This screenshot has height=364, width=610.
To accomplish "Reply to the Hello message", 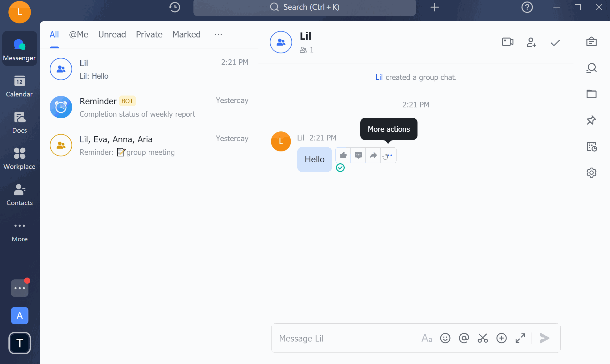I will (x=358, y=155).
